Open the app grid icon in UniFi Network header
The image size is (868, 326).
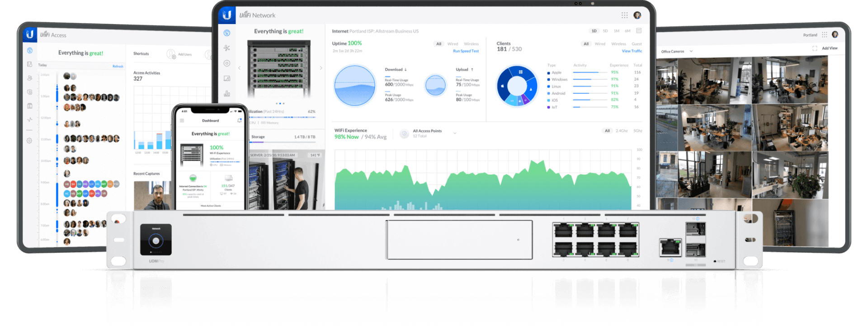[x=624, y=15]
